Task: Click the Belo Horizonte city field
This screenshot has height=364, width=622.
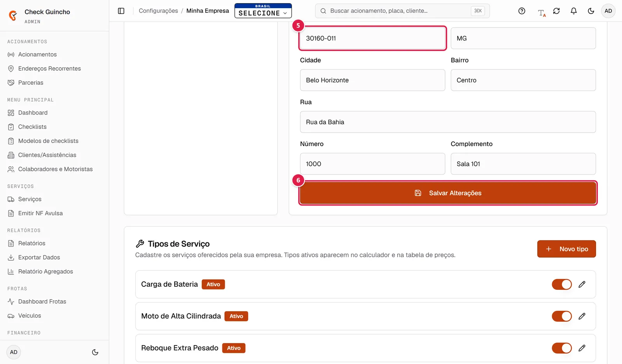Action: coord(372,80)
